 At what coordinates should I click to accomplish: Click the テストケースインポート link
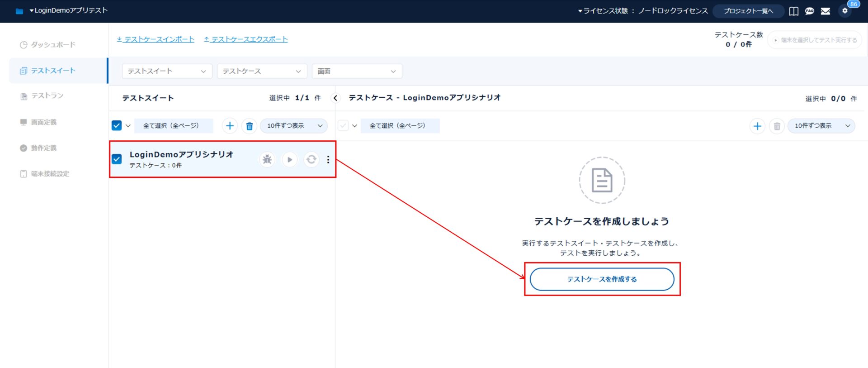(x=156, y=39)
